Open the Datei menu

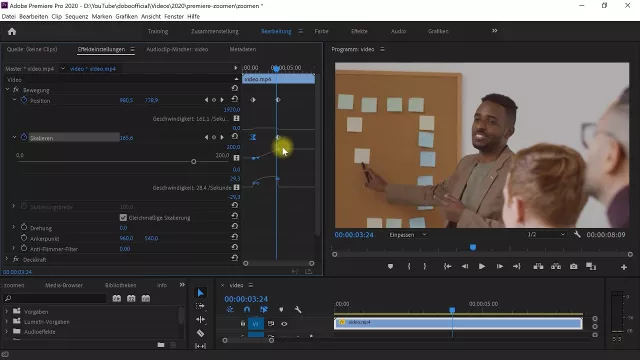coord(9,16)
